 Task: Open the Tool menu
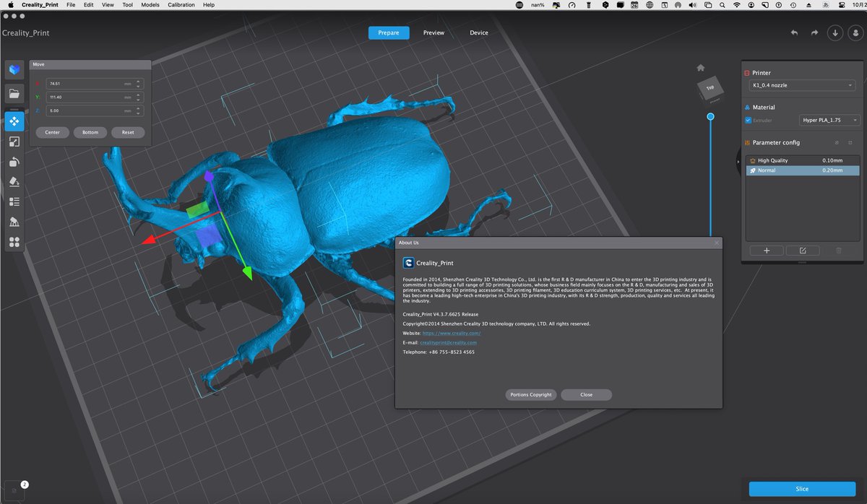click(x=128, y=5)
